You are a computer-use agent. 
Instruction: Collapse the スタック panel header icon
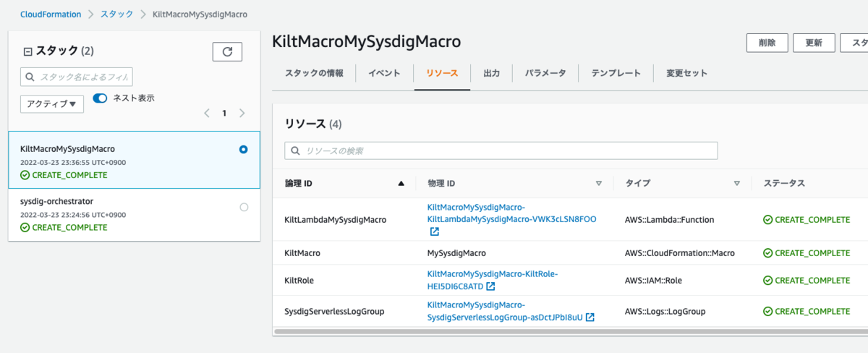(27, 52)
